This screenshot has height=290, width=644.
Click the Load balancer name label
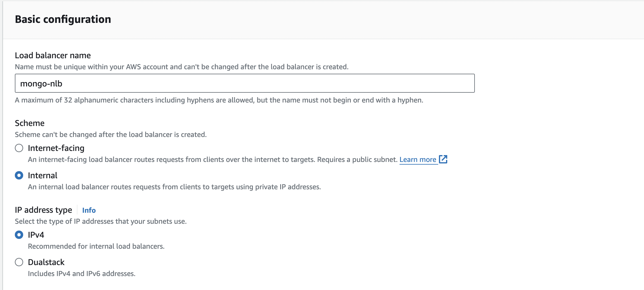coord(53,55)
